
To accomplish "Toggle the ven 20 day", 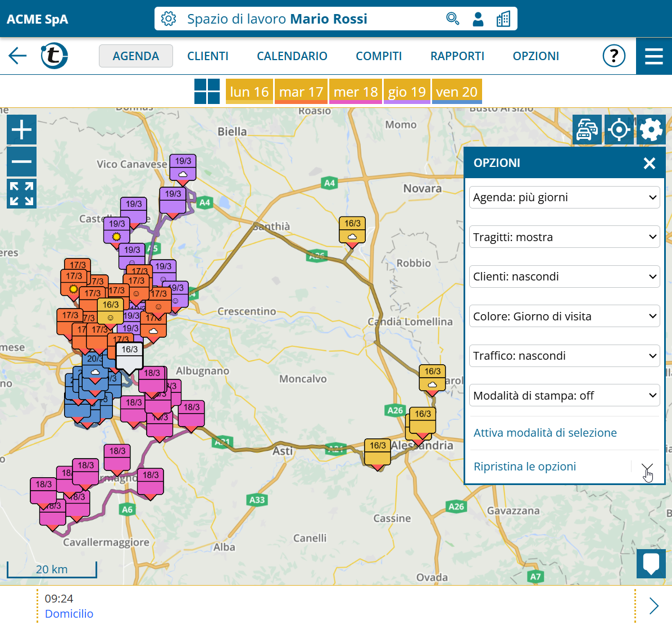I will pyautogui.click(x=456, y=92).
